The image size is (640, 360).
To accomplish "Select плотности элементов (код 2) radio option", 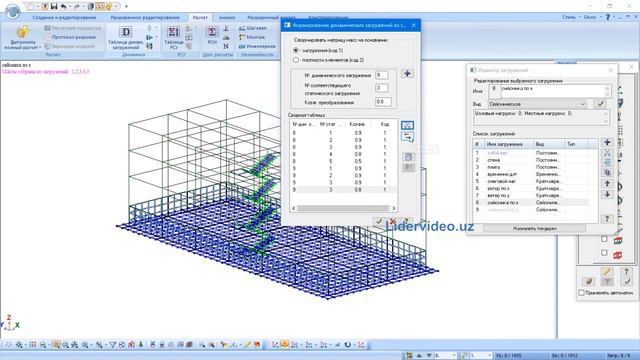I will (296, 60).
